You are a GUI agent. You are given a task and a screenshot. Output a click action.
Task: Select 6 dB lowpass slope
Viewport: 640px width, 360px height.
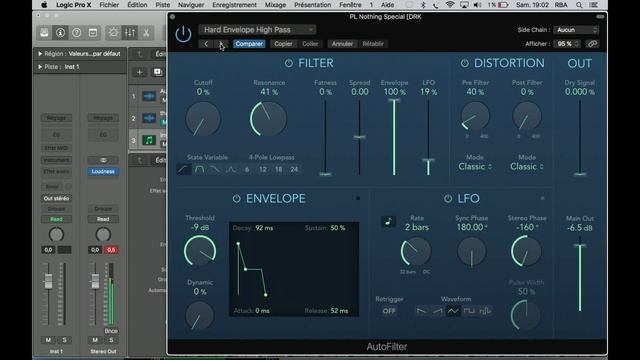(247, 169)
